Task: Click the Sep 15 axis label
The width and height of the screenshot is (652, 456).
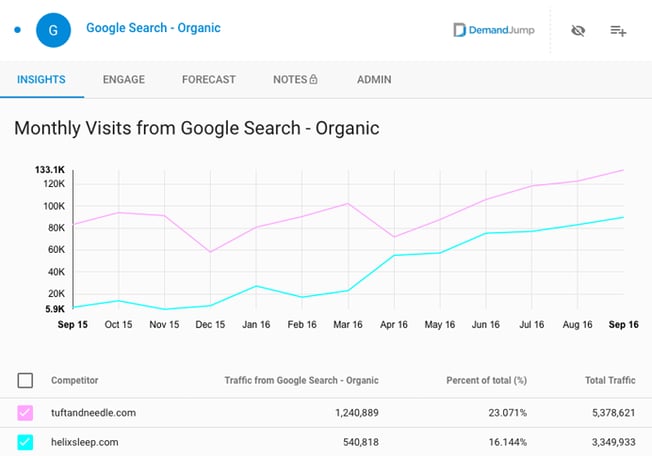Action: [x=73, y=325]
